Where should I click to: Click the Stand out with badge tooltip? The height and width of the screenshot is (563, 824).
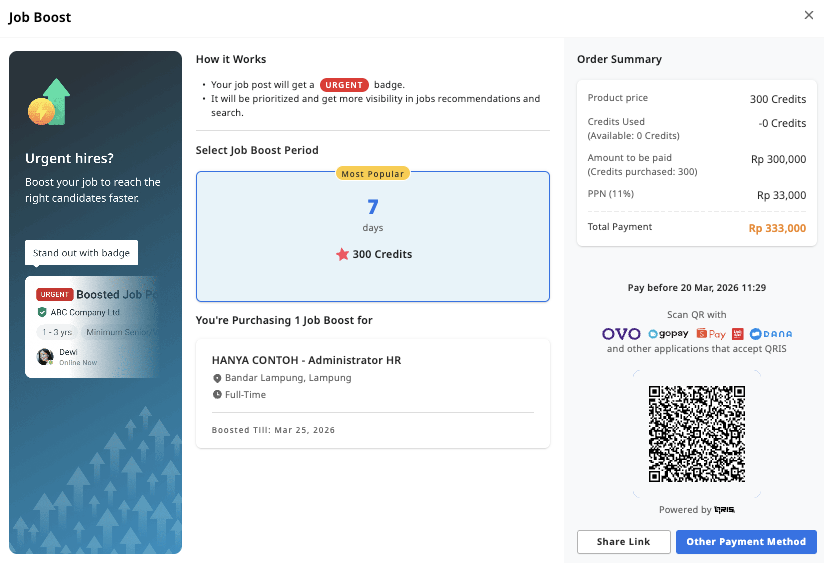click(x=81, y=253)
